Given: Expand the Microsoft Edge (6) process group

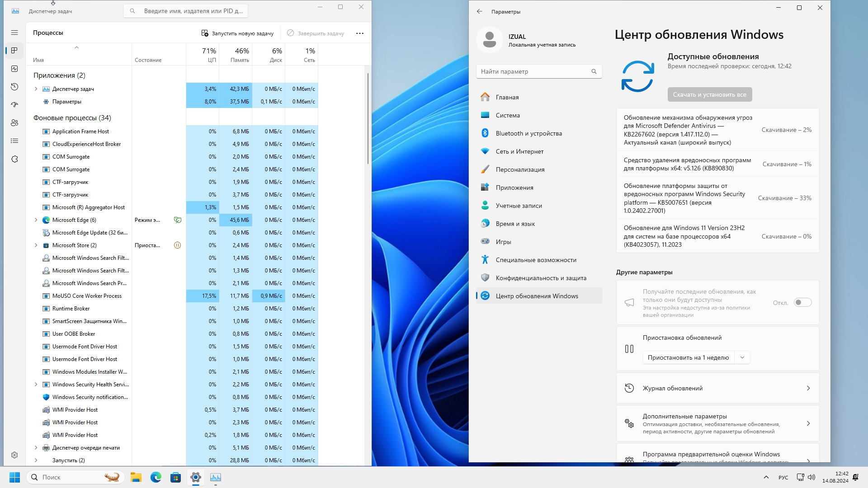Looking at the screenshot, I should [36, 220].
